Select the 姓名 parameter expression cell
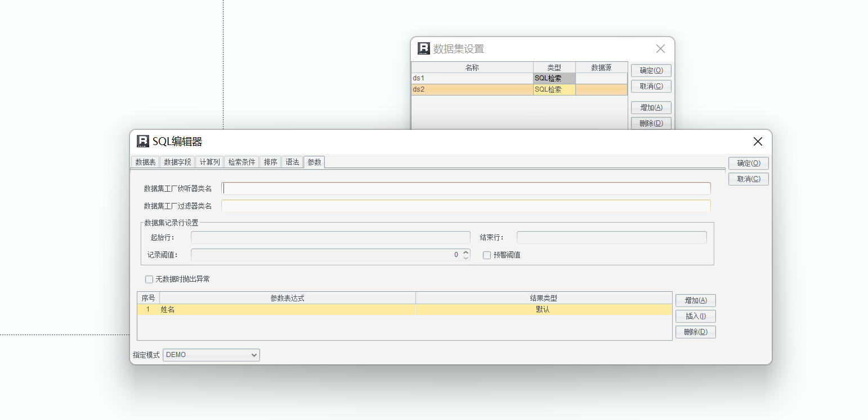Image resolution: width=868 pixels, height=420 pixels. (x=288, y=309)
